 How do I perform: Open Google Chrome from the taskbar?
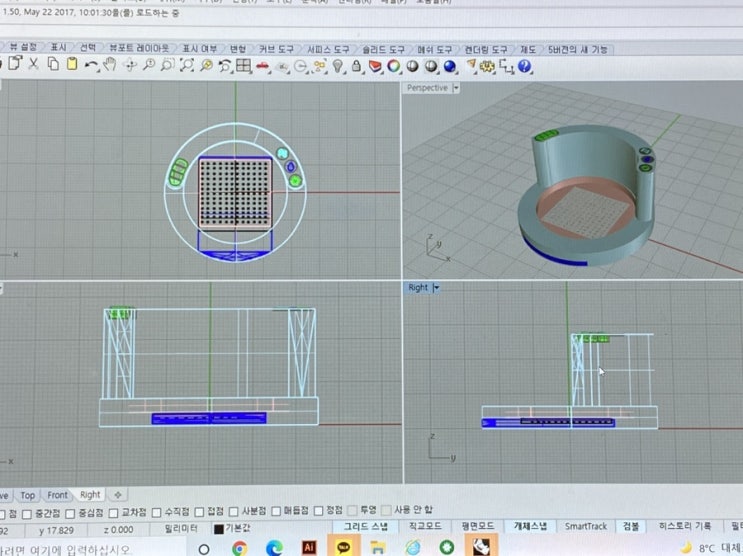[x=240, y=548]
